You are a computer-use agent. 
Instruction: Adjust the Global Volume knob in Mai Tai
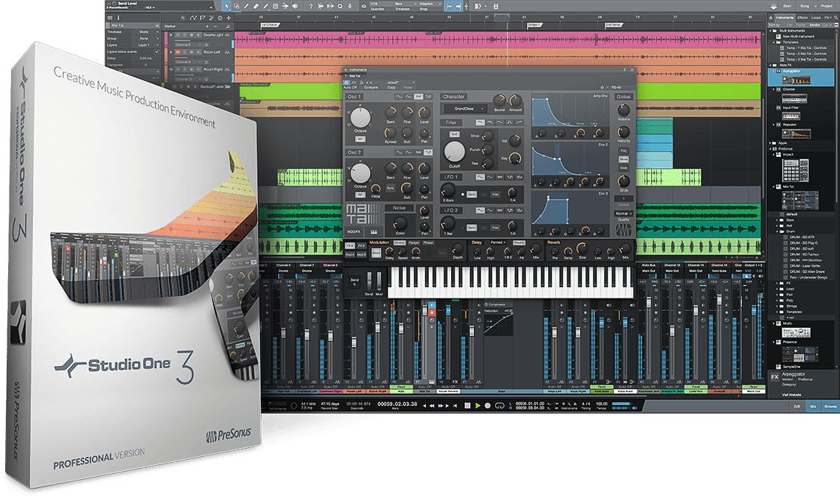[x=623, y=110]
